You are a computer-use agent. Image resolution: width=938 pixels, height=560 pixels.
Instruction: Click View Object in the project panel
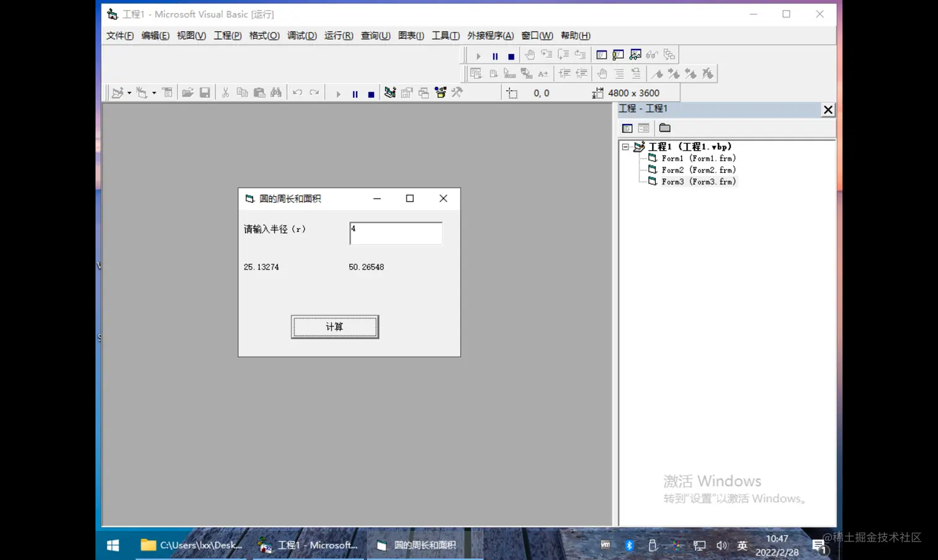pos(643,128)
